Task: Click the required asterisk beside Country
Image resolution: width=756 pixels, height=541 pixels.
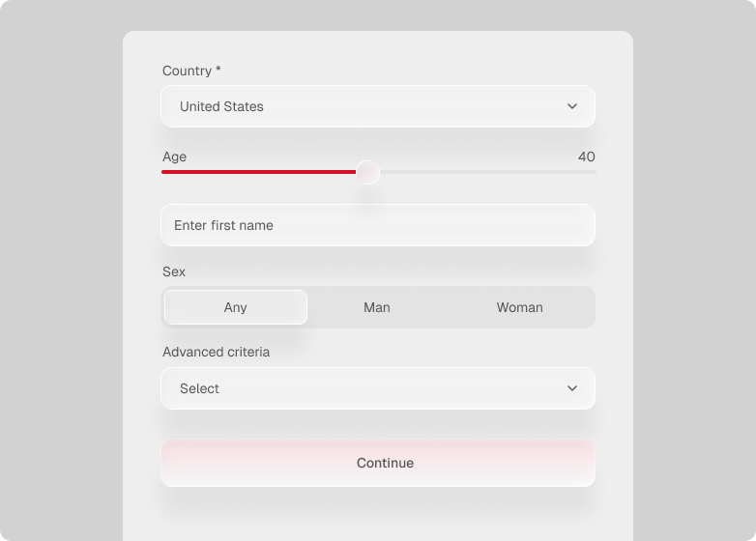Action: (218, 70)
